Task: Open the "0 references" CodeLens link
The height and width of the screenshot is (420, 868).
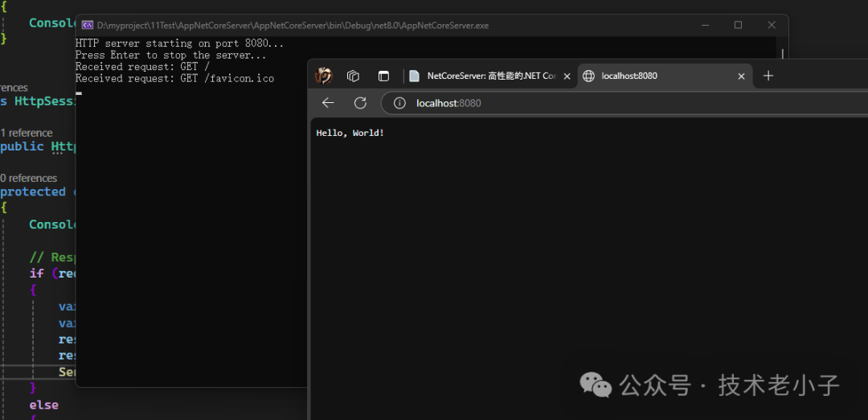Action: [29, 178]
